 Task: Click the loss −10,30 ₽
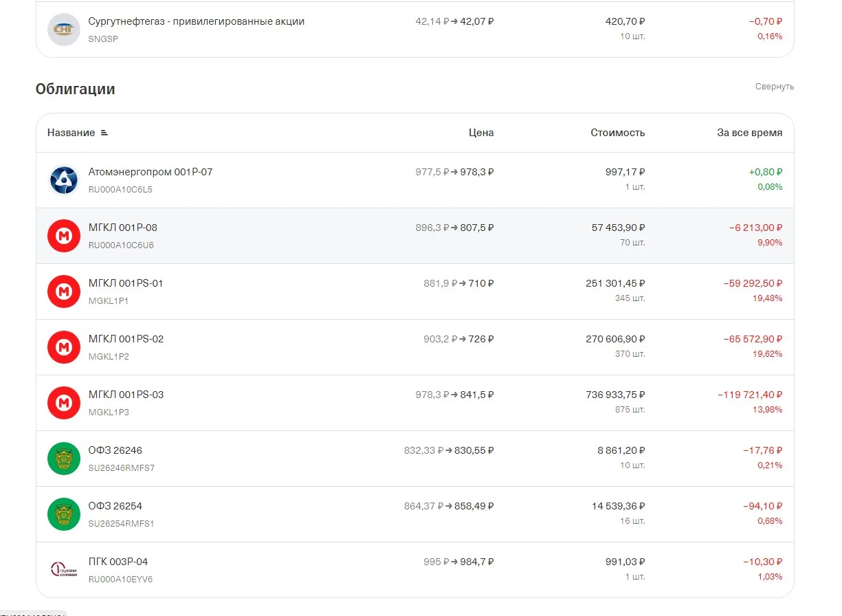coord(763,562)
